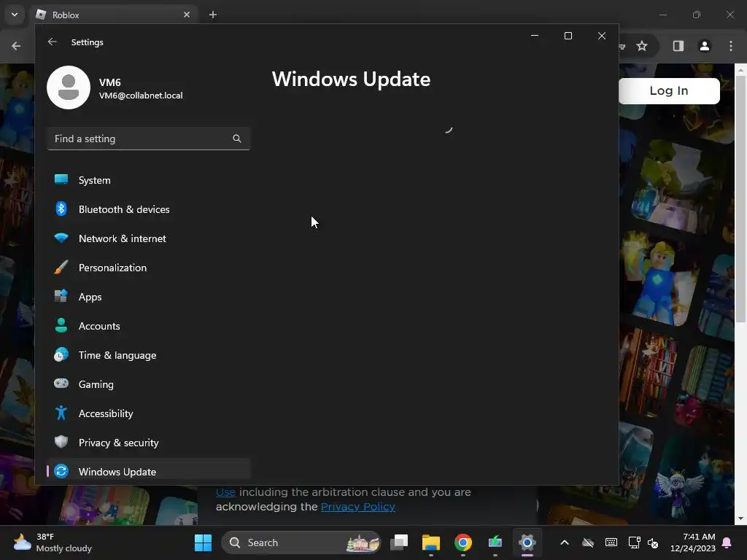The image size is (747, 560).
Task: Click the Bluetooth icon in sidebar
Action: click(61, 209)
